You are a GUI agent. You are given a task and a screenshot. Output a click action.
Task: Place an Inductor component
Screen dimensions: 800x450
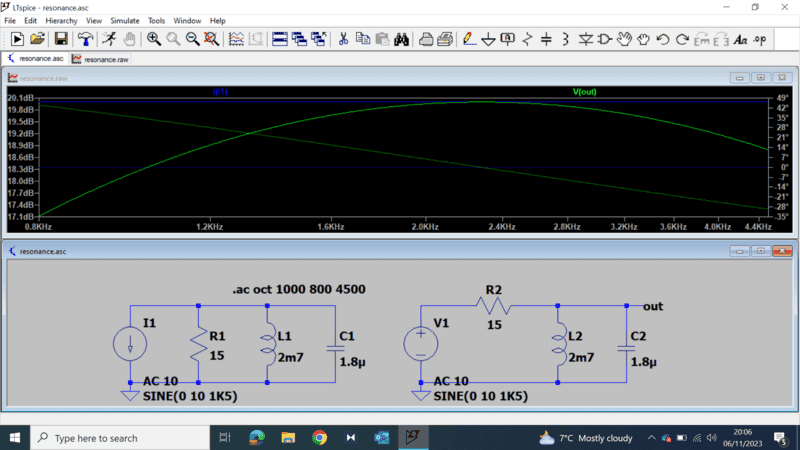pos(566,39)
